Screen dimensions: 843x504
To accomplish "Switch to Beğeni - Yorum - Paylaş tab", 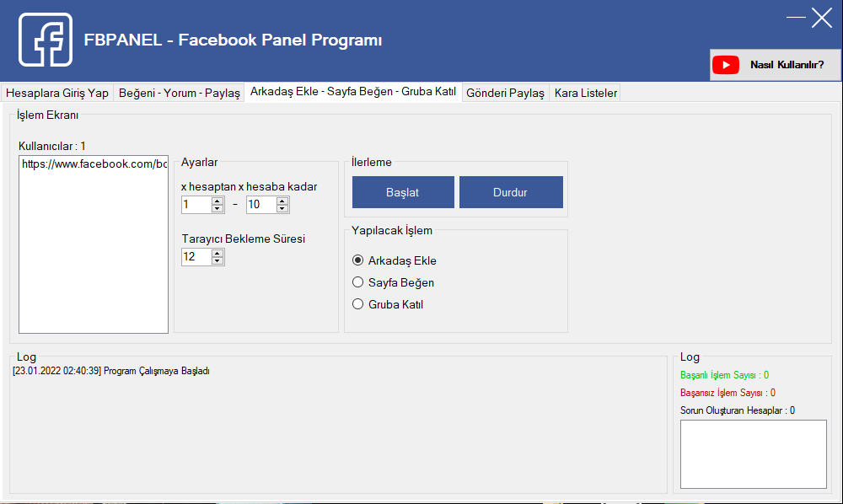I will [180, 93].
